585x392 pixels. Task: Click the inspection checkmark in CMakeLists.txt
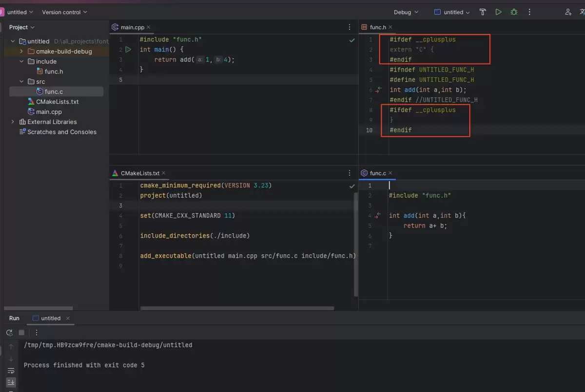click(352, 186)
